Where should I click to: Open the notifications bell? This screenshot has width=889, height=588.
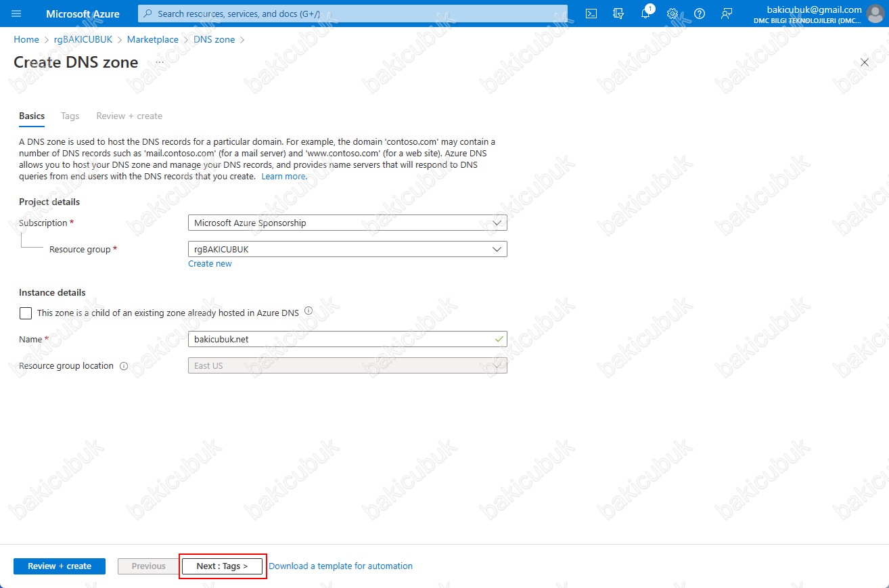click(645, 14)
